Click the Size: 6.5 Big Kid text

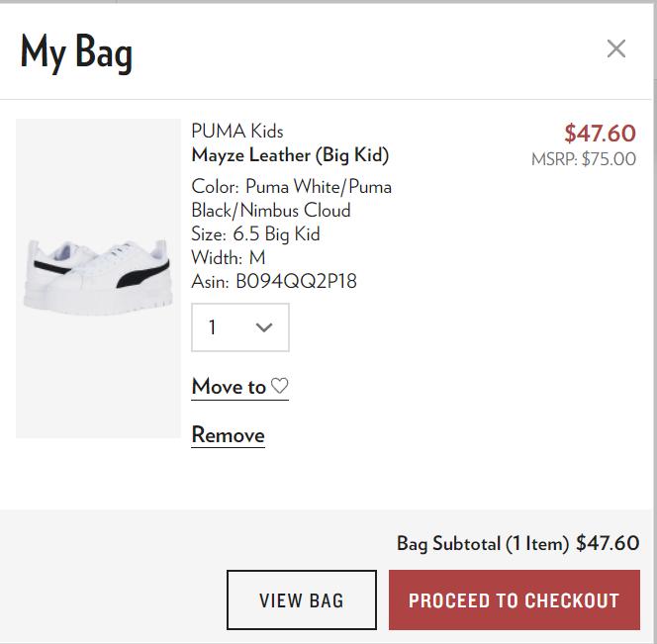[x=255, y=234]
